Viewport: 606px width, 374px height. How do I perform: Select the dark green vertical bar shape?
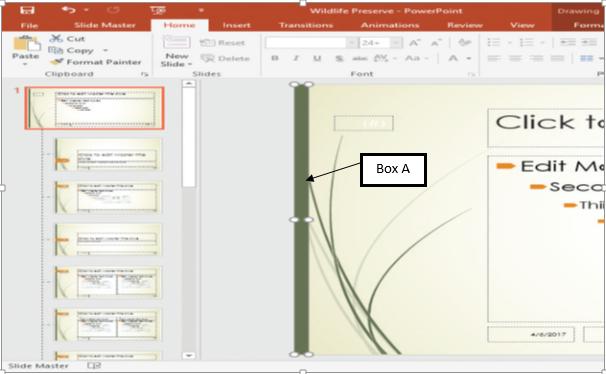[301, 219]
